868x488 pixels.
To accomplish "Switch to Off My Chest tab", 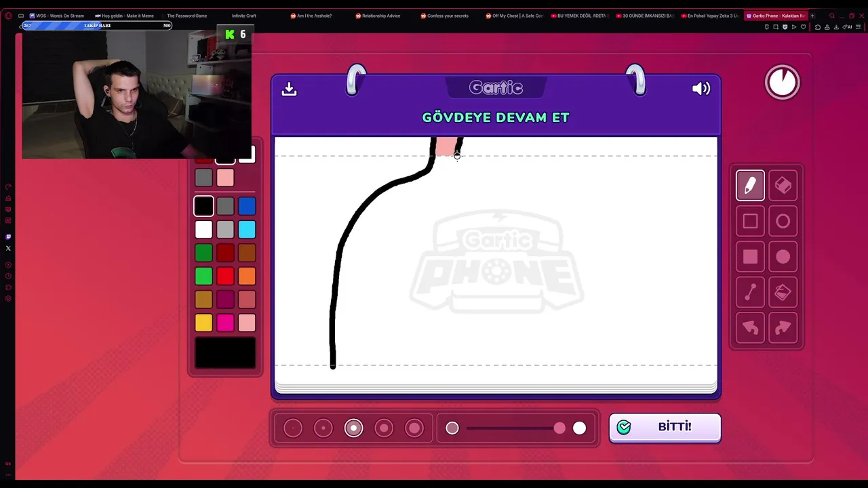I will coord(515,16).
